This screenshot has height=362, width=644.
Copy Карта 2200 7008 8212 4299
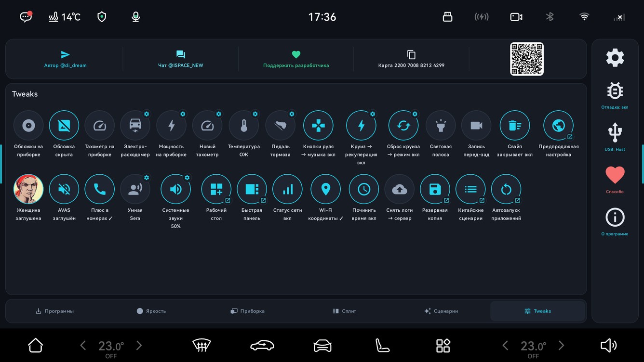(411, 59)
